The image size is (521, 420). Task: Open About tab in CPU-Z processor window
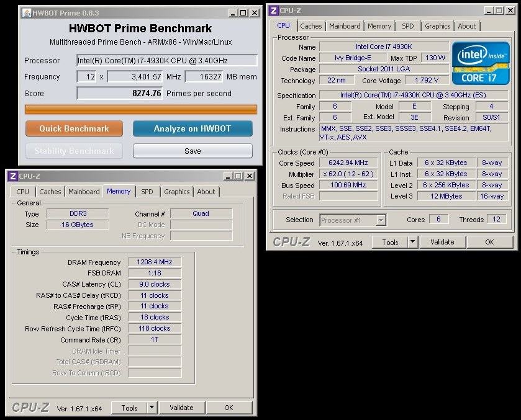point(467,26)
